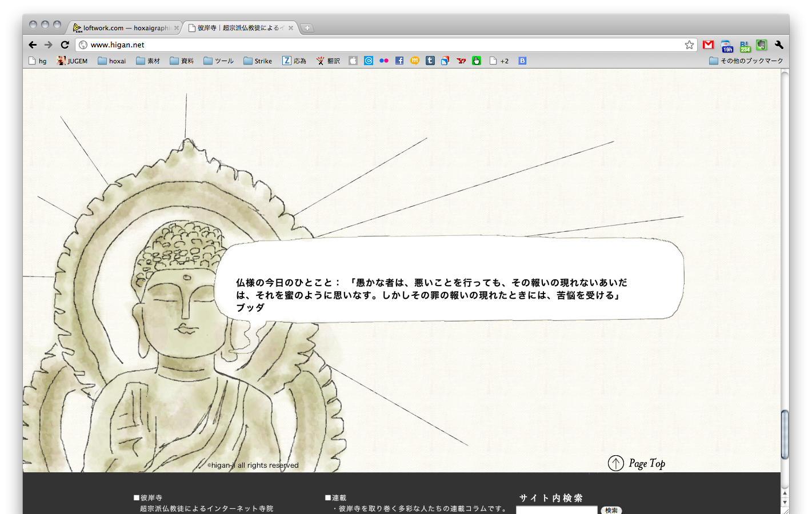Close the 彼岸寺 tab
Viewport: 812px width, 514px height.
[291, 27]
